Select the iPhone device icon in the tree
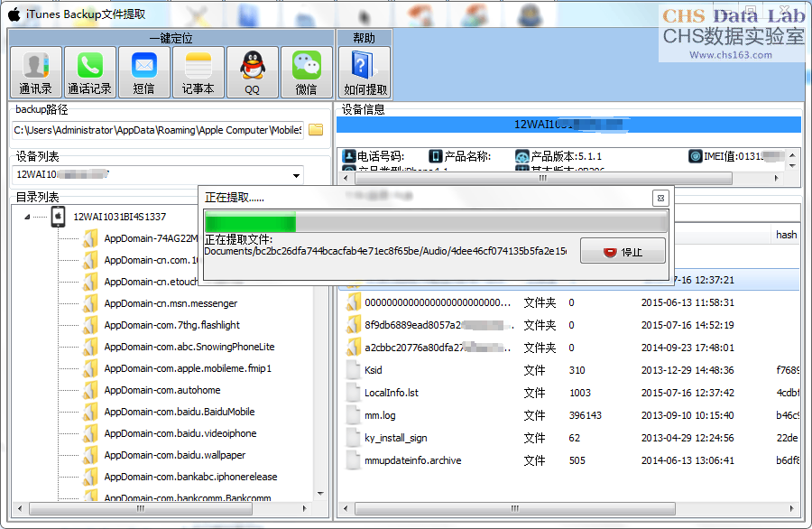812x529 pixels. [x=58, y=217]
